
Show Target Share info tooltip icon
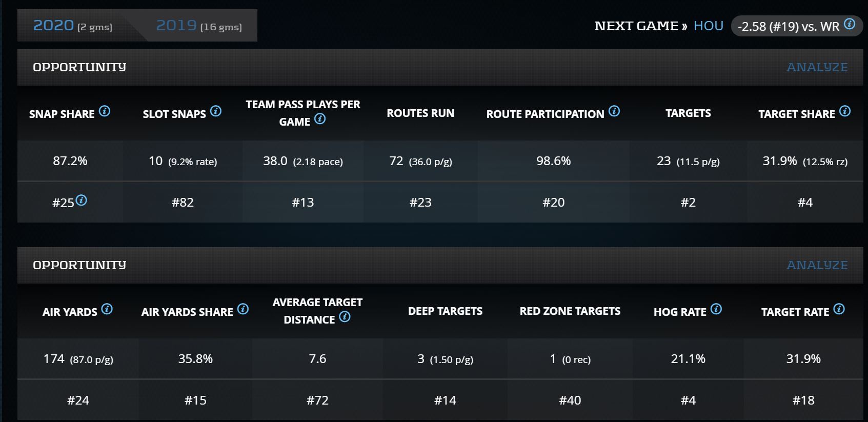pos(845,111)
